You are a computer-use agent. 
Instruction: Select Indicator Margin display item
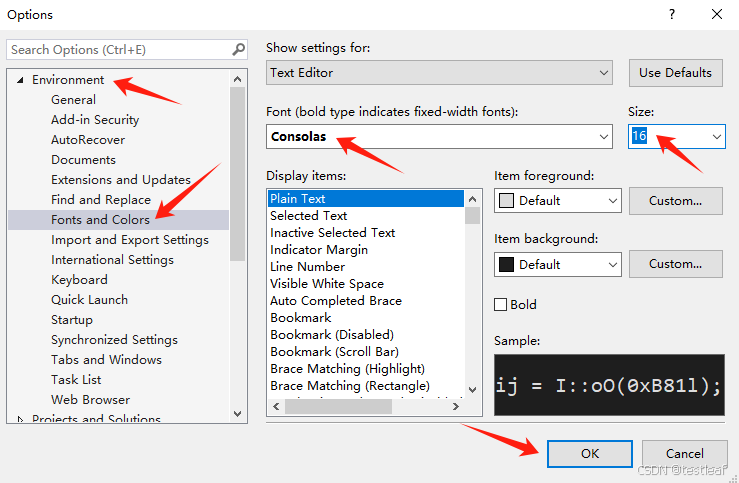pos(319,250)
